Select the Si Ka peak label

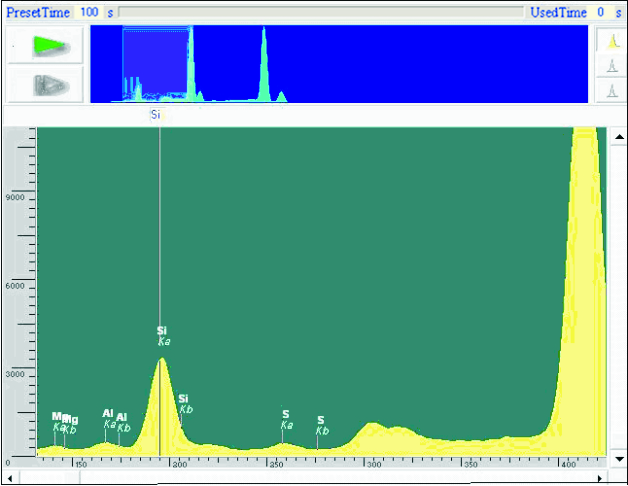pos(163,336)
